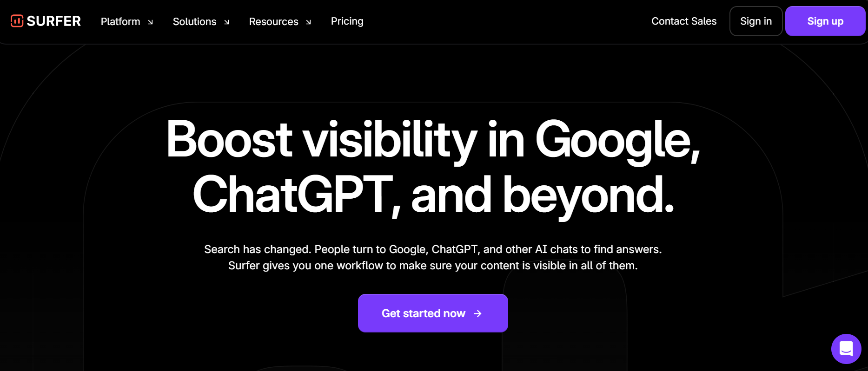Click the arrow icon beside Solutions
The width and height of the screenshot is (868, 371).
[226, 22]
